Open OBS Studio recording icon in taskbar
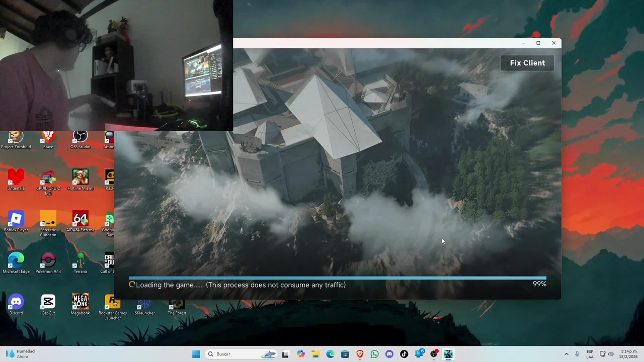 [x=434, y=354]
